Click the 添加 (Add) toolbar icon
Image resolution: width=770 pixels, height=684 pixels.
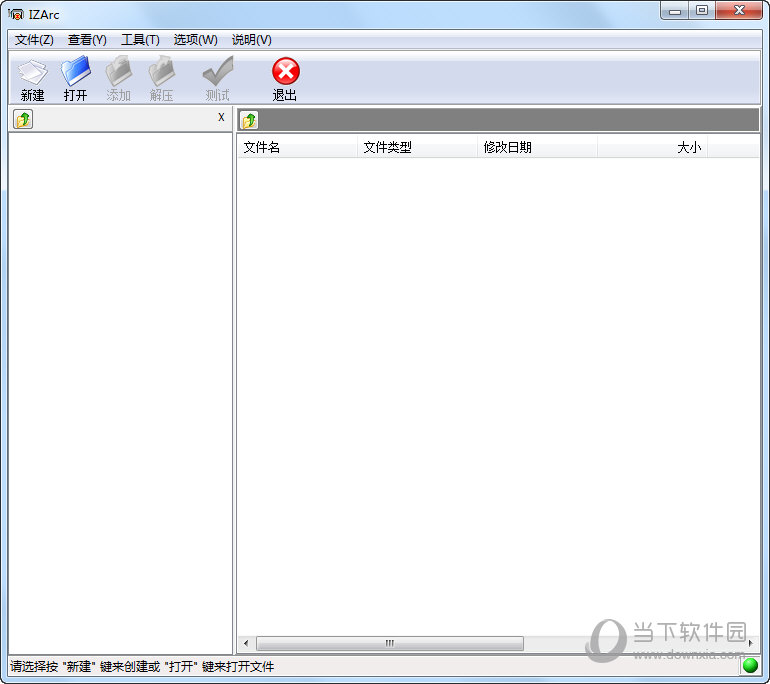click(x=118, y=71)
